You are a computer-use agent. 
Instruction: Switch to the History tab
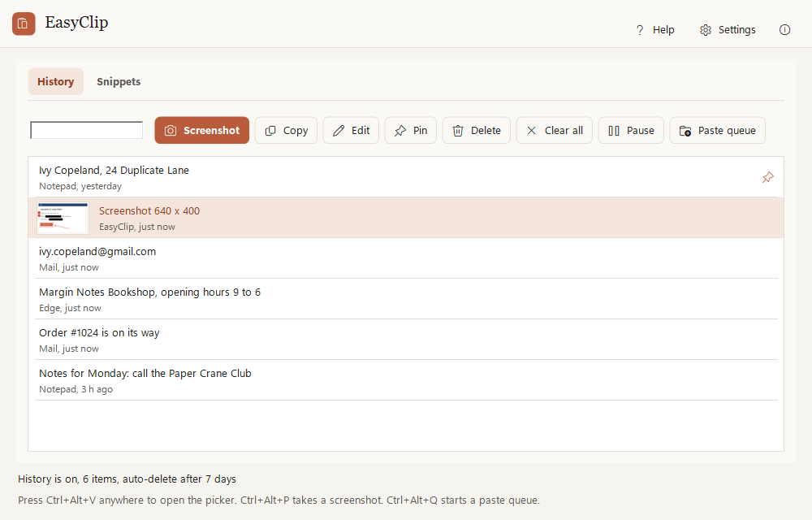55,81
